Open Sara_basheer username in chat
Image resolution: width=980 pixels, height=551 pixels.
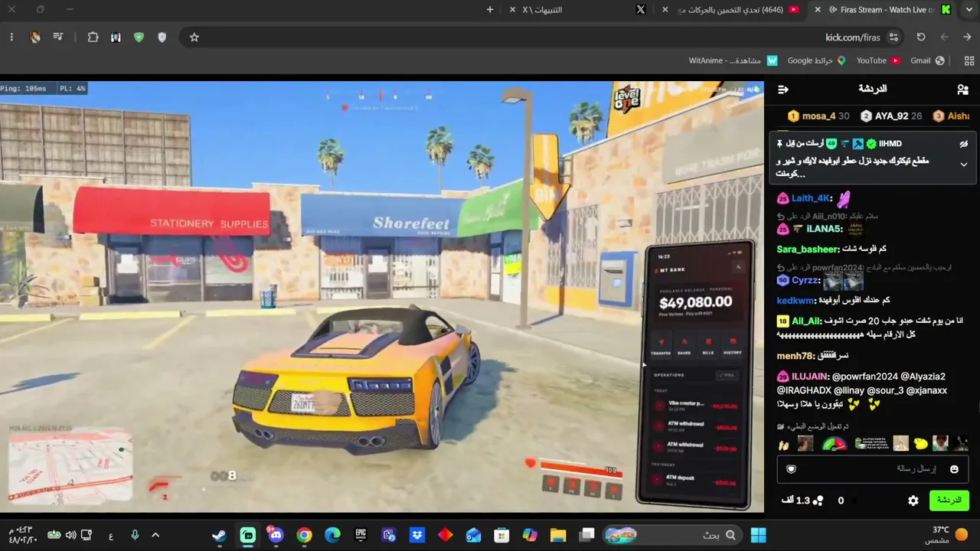point(808,249)
